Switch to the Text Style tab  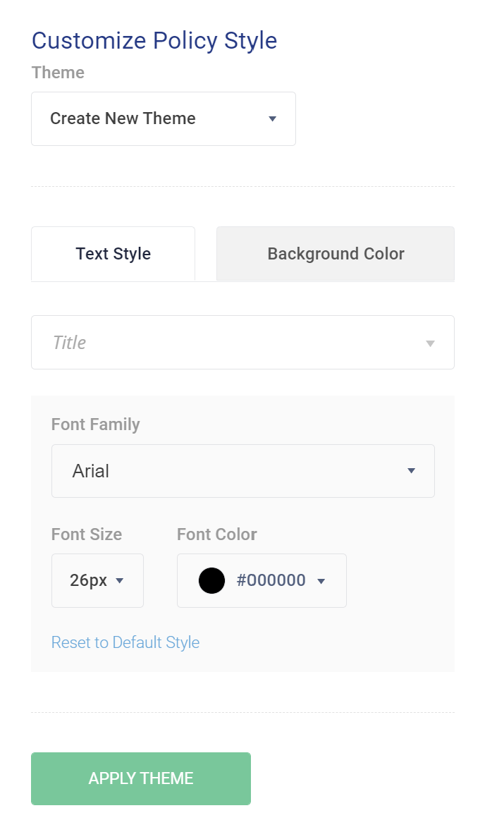pos(113,254)
